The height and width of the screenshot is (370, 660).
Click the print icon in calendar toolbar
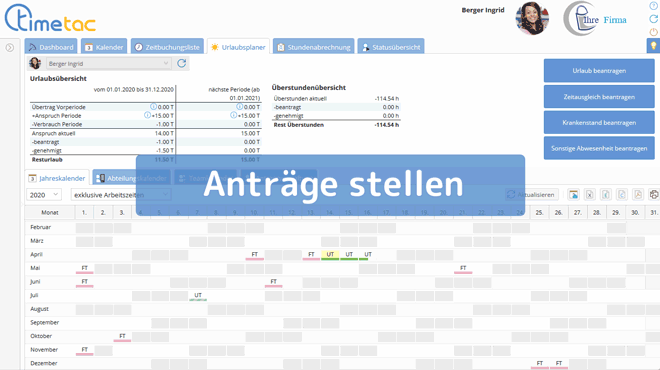(654, 194)
